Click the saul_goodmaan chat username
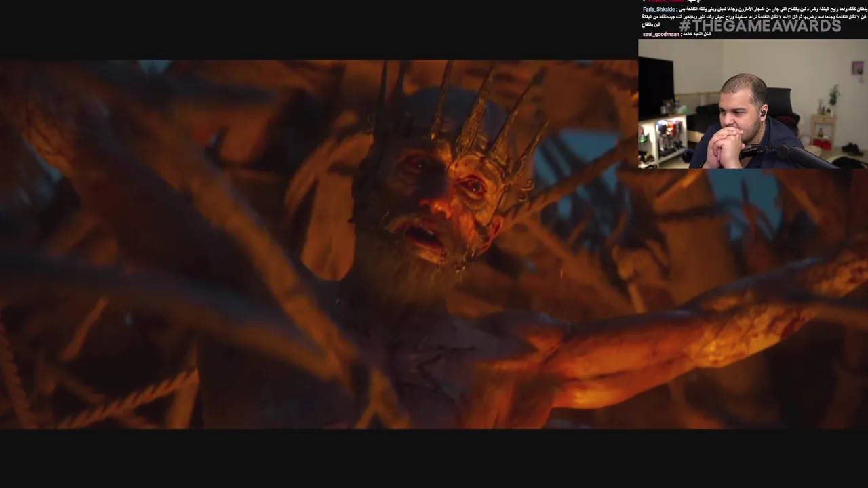Screen dimensions: 868x488 tap(662, 34)
